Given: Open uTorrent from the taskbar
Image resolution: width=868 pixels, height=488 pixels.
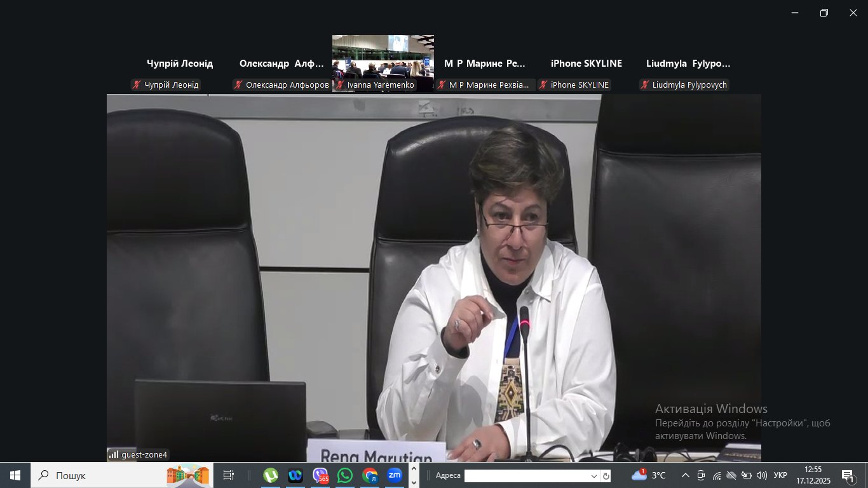Looking at the screenshot, I should [x=271, y=475].
